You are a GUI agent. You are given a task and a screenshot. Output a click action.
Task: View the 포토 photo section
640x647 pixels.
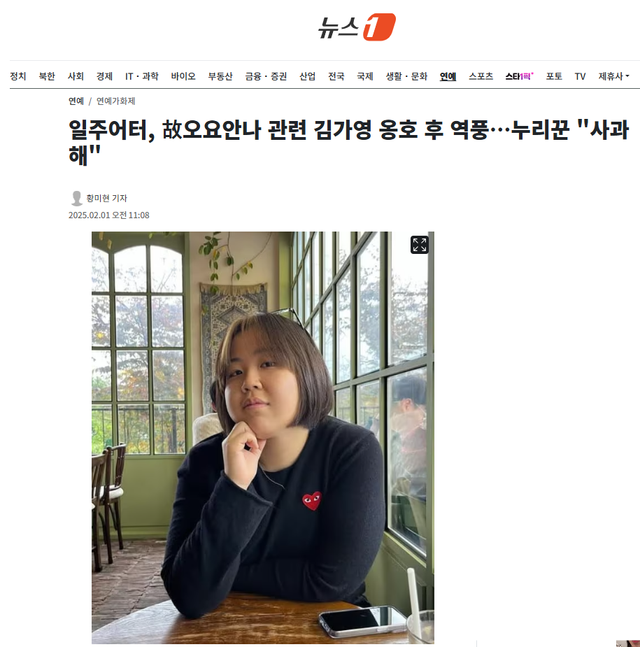point(554,76)
